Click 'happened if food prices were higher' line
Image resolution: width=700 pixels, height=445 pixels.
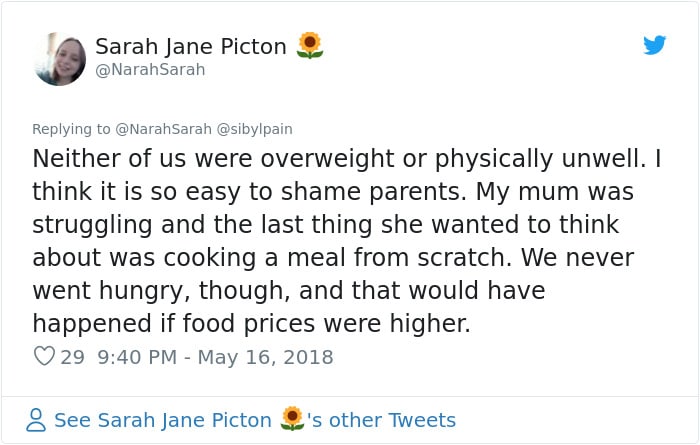tap(251, 323)
